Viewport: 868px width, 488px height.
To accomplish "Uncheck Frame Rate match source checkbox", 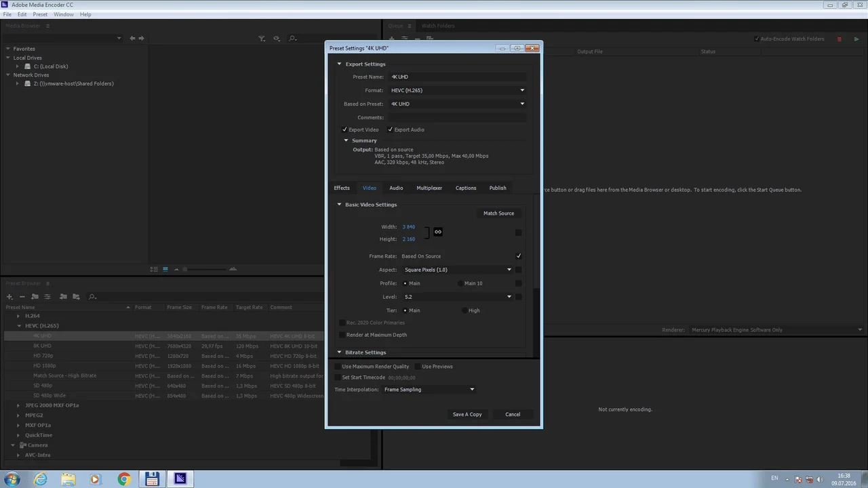I will (519, 256).
